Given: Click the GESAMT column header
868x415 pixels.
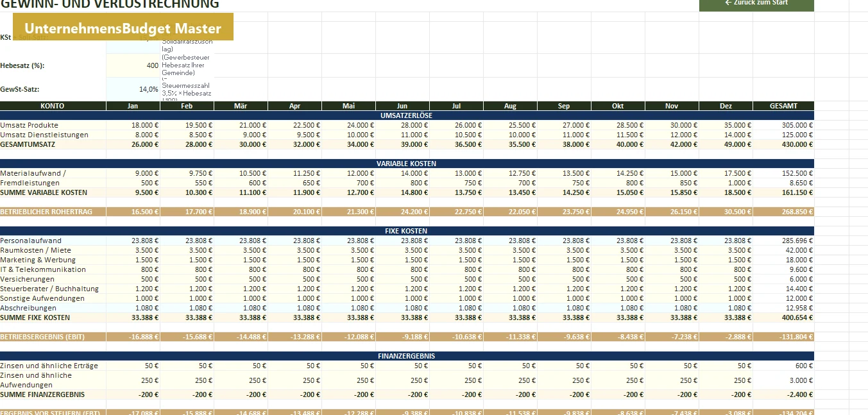Looking at the screenshot, I should point(783,106).
